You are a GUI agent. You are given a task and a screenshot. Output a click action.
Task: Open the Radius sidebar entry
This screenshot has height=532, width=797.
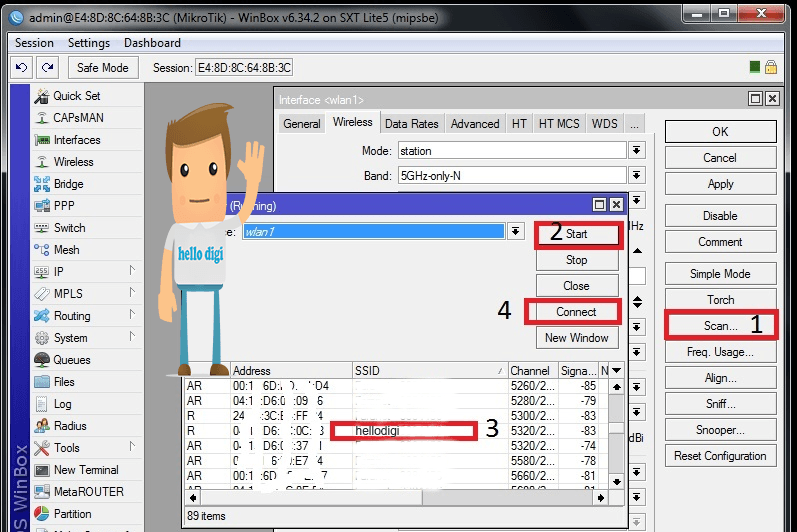point(87,426)
